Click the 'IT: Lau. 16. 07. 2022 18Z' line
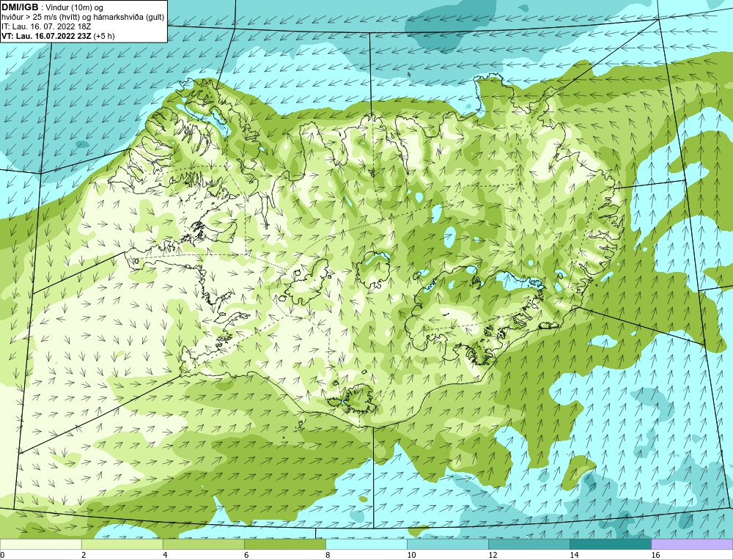Viewport: 733px width, 560px height. tap(46, 26)
